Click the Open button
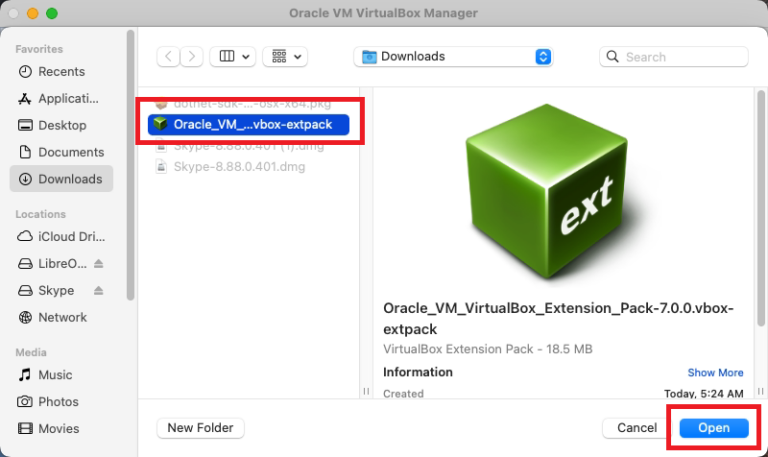The height and width of the screenshot is (457, 768). 714,428
